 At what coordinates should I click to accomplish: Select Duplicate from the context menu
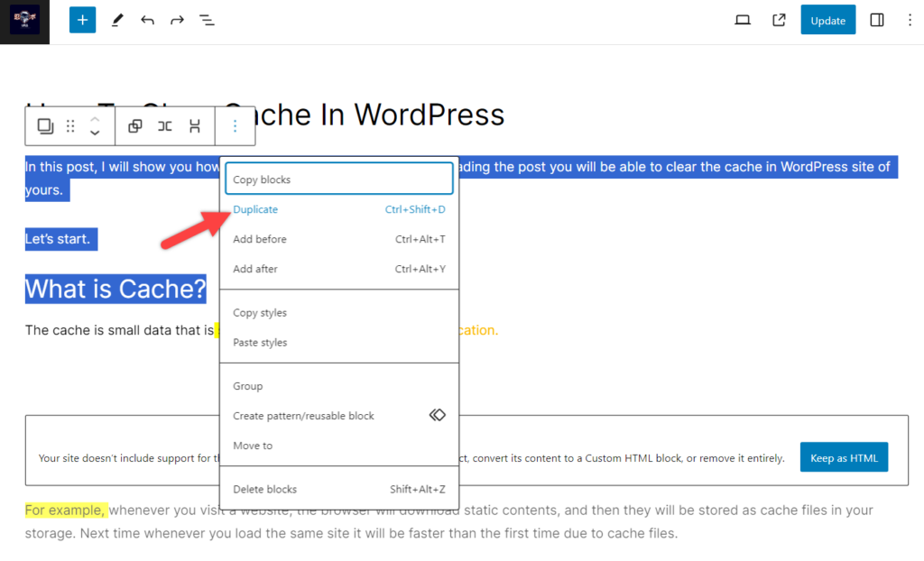tap(255, 208)
